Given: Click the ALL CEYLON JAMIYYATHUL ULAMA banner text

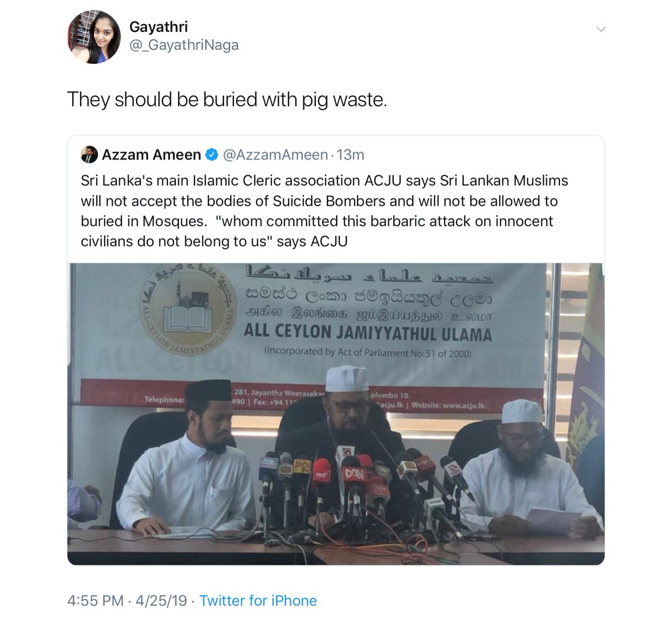Looking at the screenshot, I should (x=368, y=334).
